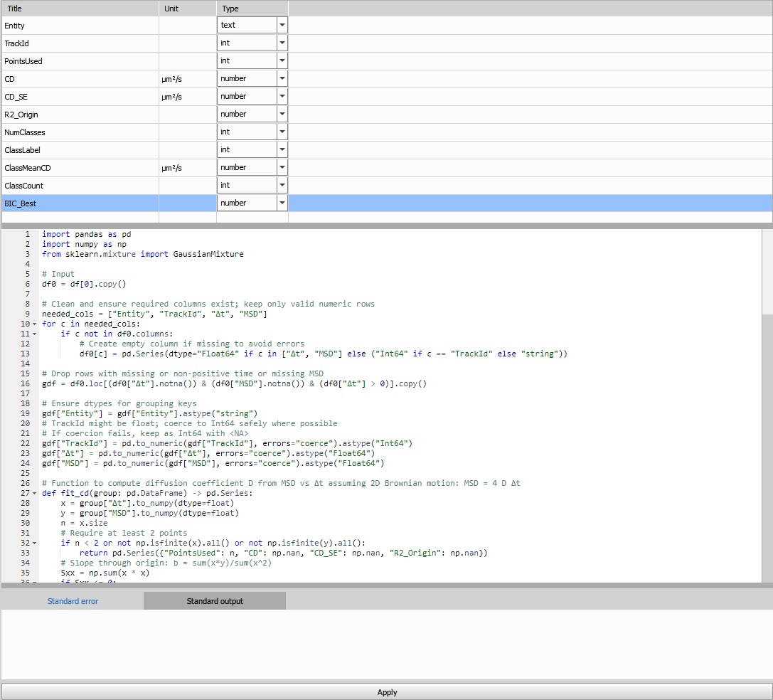Screen dimensions: 773x700
Task: Open the Type dropdown for ClassMeanCD row
Action: point(282,167)
